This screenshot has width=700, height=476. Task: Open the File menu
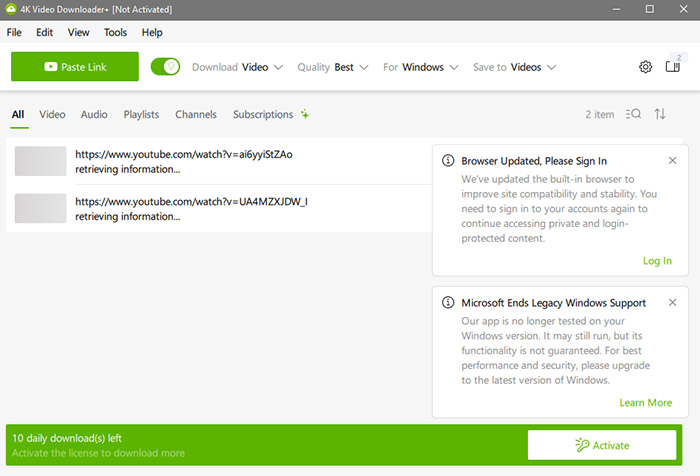tap(14, 33)
